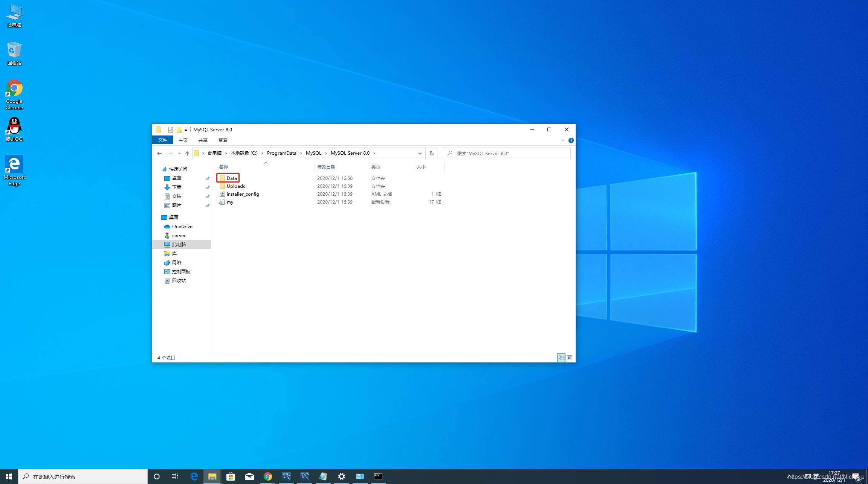Switch to large icons view
This screenshot has height=484, width=868.
(570, 358)
